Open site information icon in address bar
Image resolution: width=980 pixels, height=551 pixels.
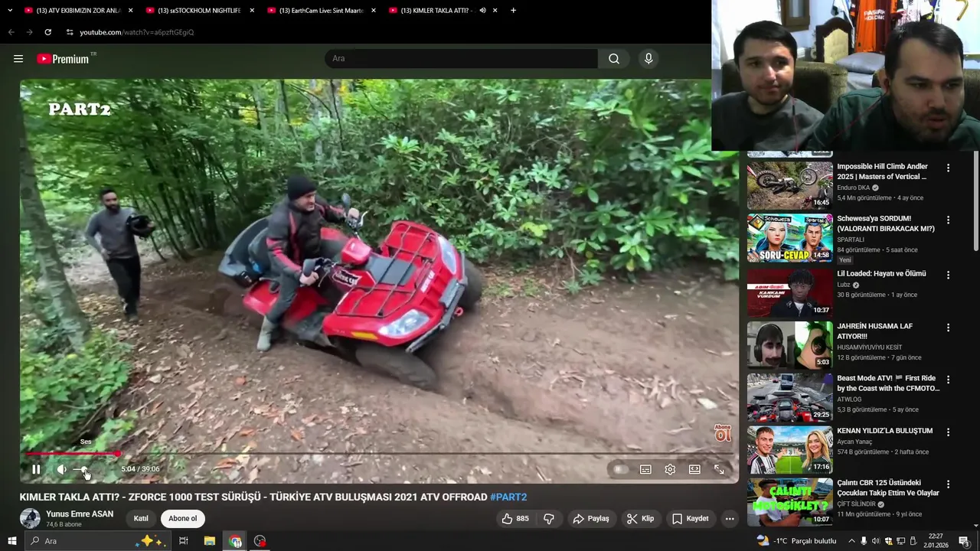70,32
